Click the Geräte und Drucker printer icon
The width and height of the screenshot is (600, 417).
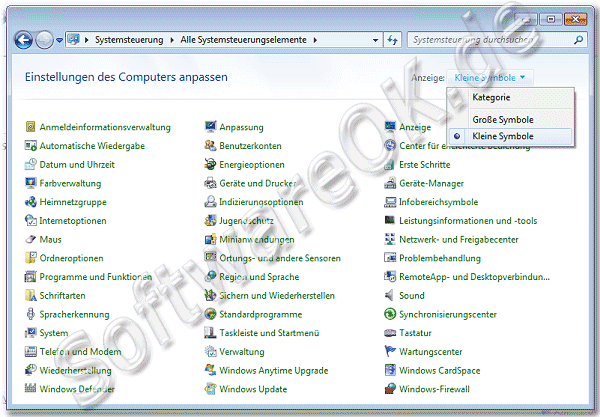click(x=210, y=183)
